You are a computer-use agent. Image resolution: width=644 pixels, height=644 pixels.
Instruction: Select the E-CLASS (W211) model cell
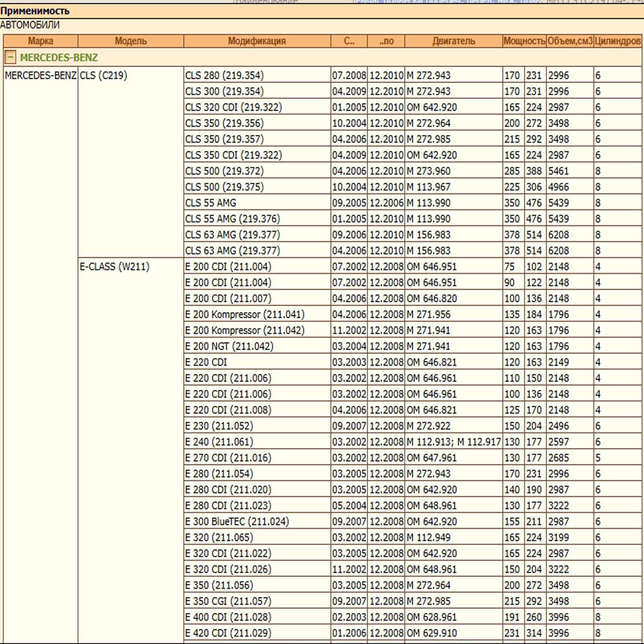[115, 267]
